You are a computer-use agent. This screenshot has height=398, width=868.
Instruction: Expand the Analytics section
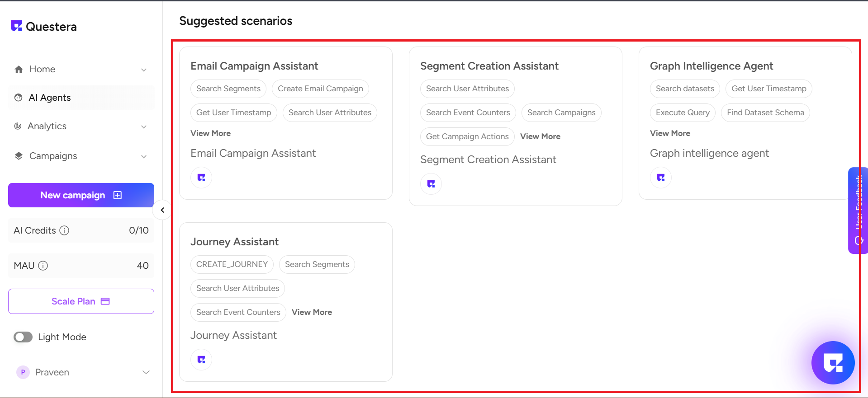click(x=144, y=126)
